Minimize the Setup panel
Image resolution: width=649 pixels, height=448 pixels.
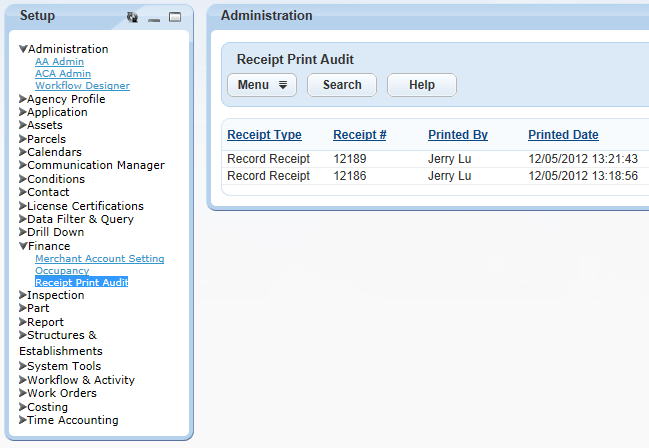pos(154,18)
